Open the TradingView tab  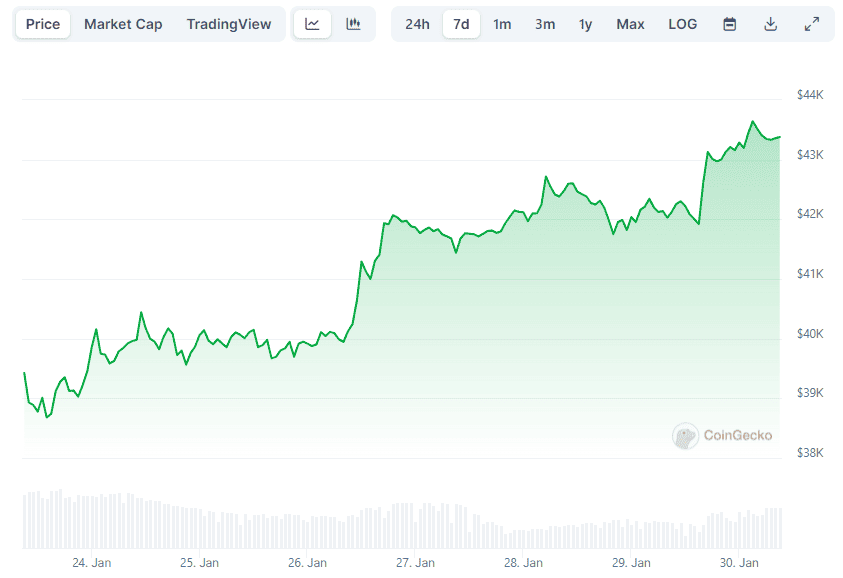pos(229,23)
